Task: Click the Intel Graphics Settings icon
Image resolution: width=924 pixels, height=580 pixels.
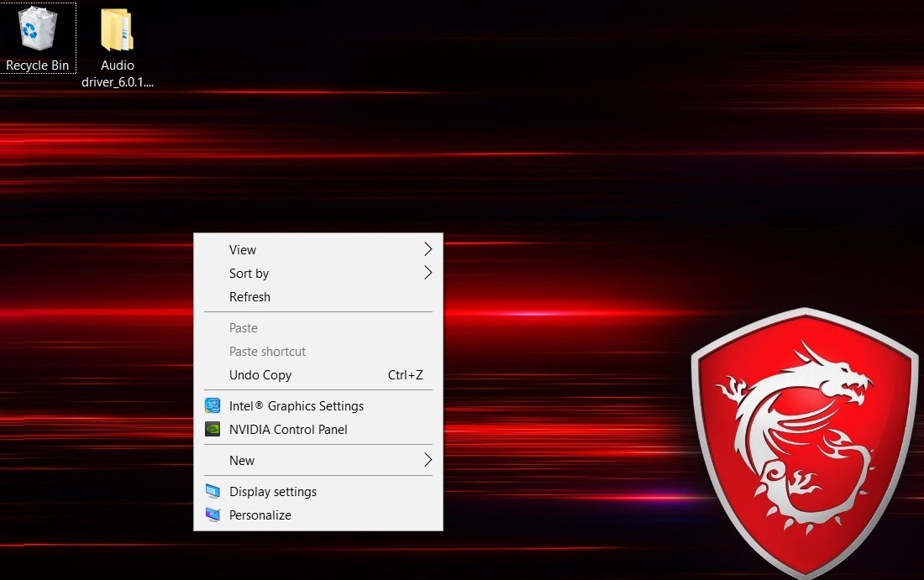Action: 213,406
